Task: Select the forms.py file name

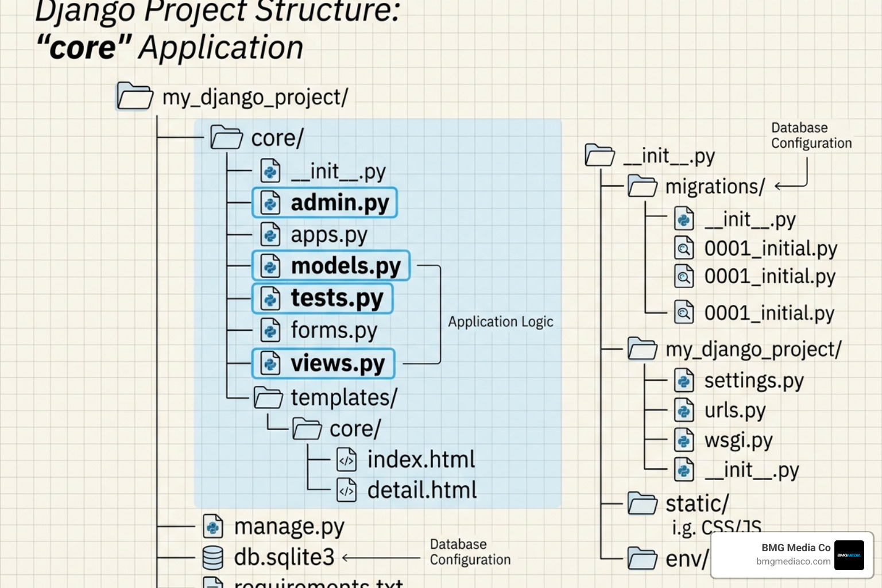Action: tap(334, 330)
